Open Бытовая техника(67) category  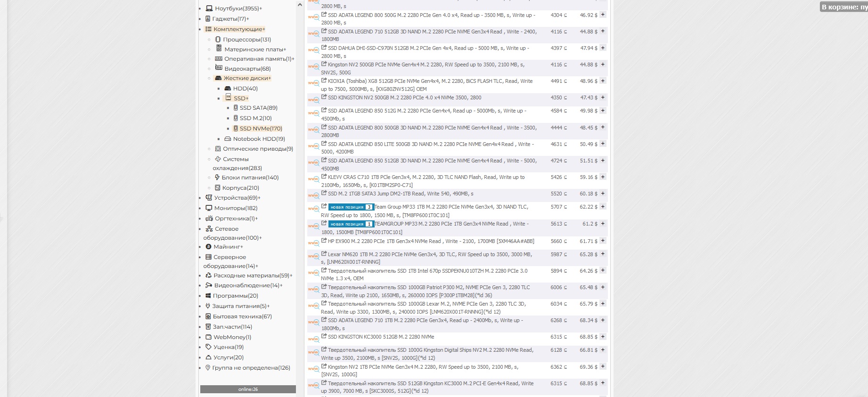click(x=242, y=316)
